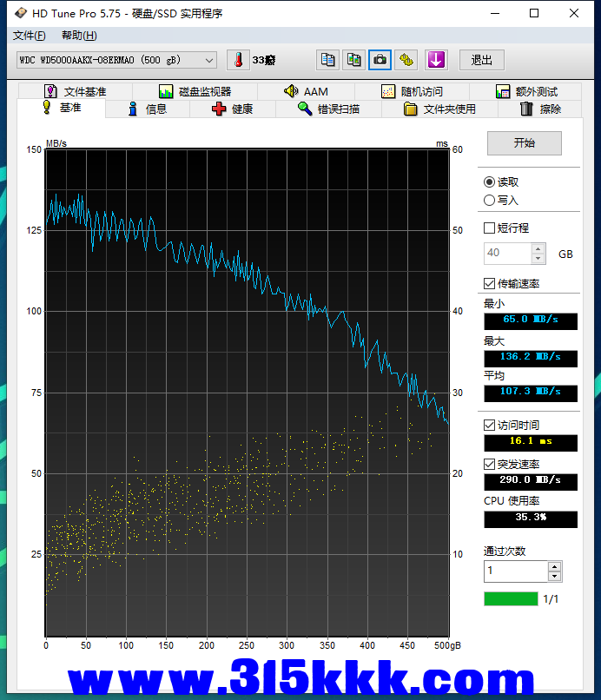The height and width of the screenshot is (700, 601).
Task: Click the copy screenshot to clipboard icon
Action: pyautogui.click(x=353, y=60)
